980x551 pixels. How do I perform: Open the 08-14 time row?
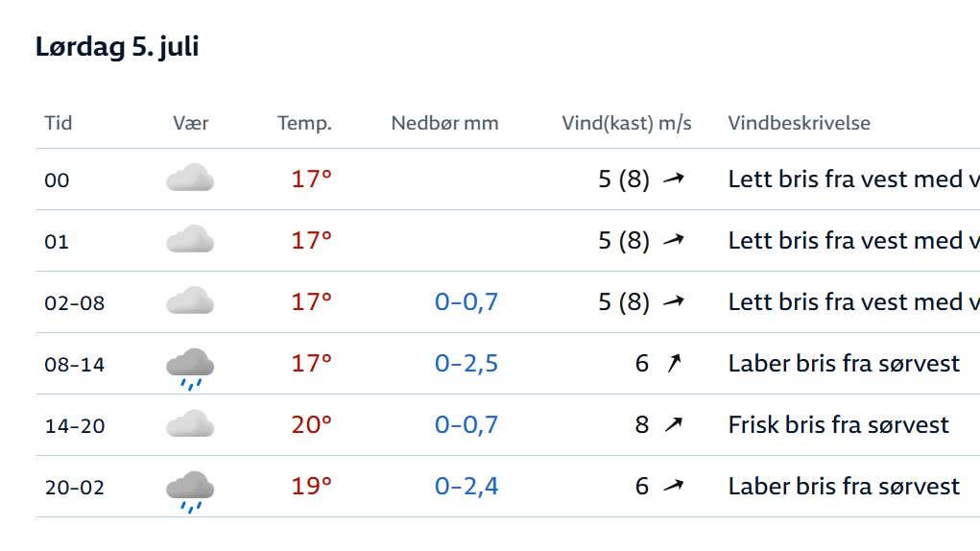tap(508, 364)
